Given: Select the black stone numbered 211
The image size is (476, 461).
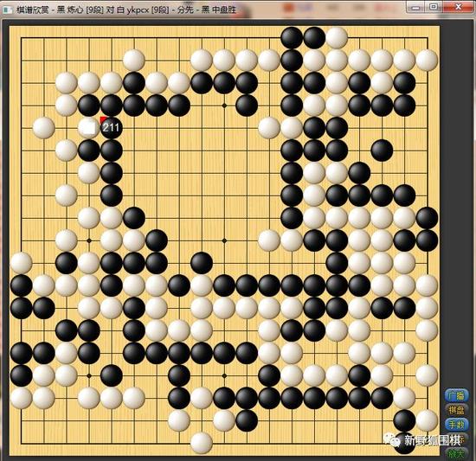Looking at the screenshot, I should [111, 127].
